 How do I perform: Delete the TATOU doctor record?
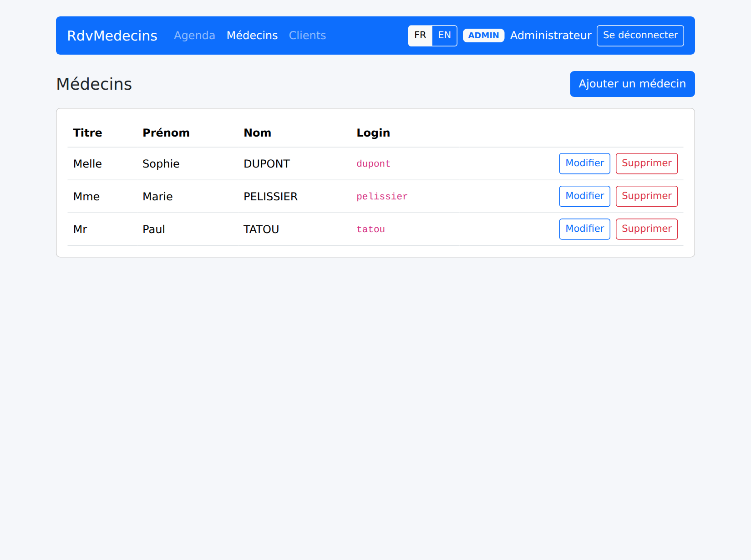(647, 229)
